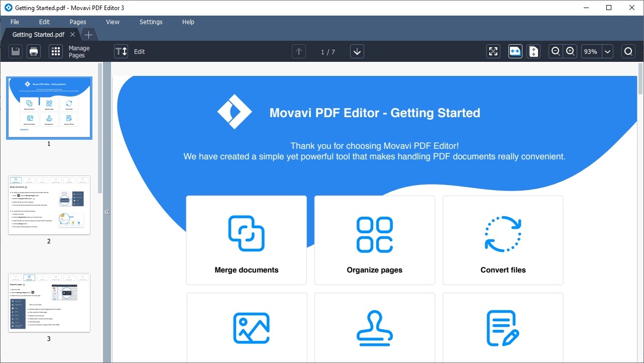Select the Getting Started.pdf tab
644x363 pixels.
38,35
